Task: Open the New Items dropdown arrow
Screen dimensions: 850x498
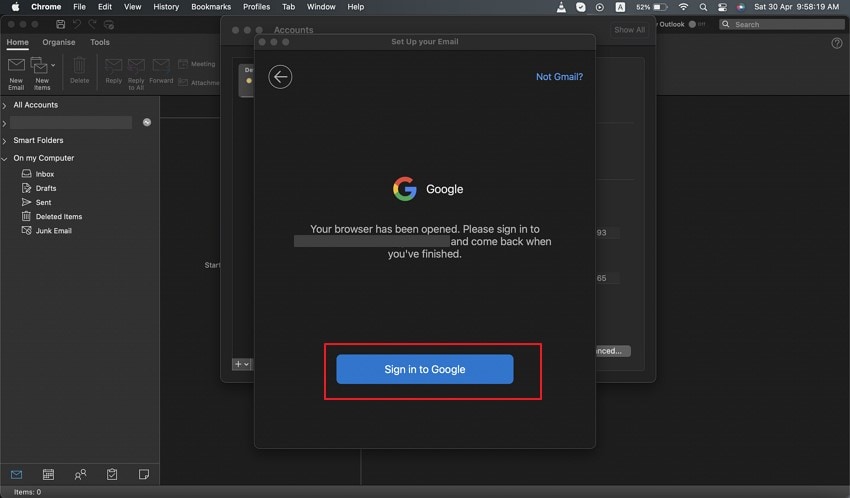Action: (x=53, y=66)
